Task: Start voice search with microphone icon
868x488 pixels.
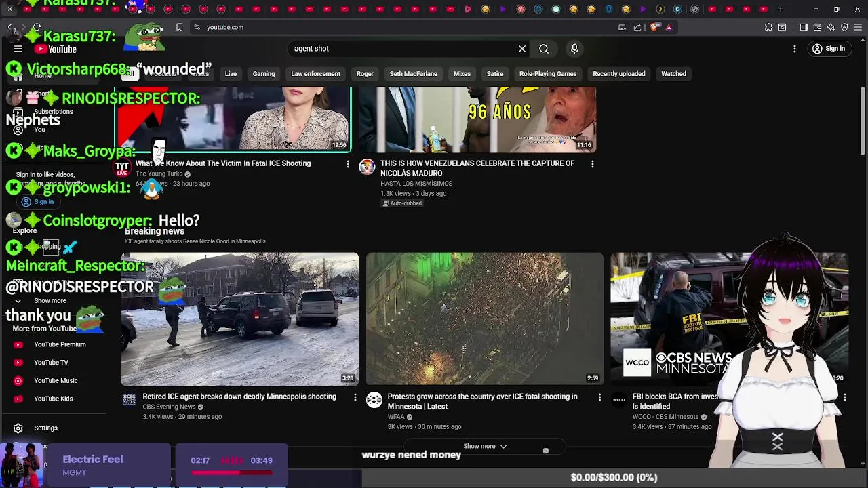Action: point(574,49)
